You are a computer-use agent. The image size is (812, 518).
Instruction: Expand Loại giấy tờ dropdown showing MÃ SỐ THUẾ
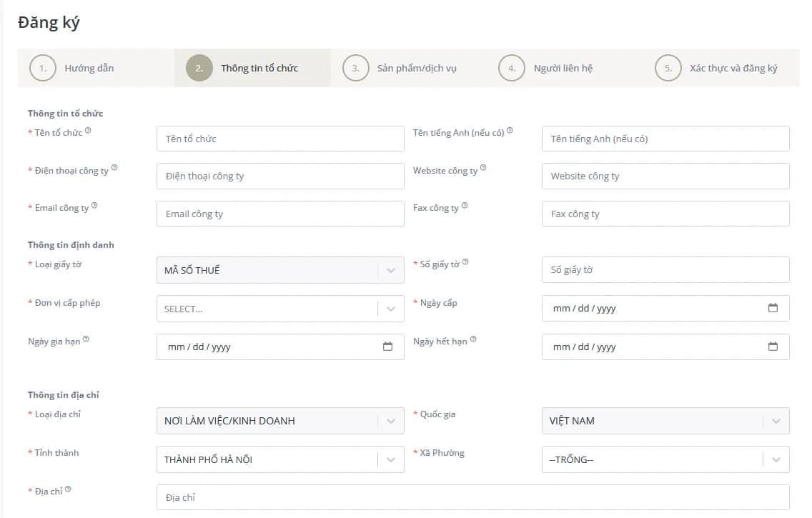click(280, 270)
